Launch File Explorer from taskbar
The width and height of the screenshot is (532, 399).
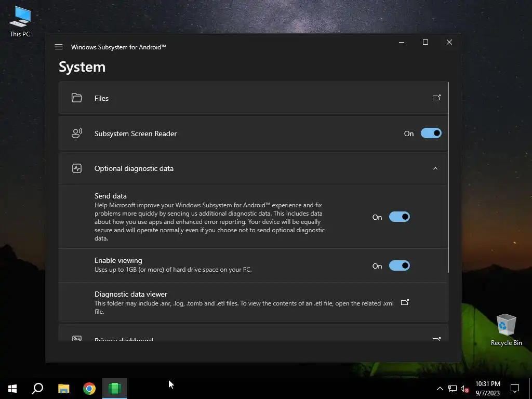pos(63,389)
